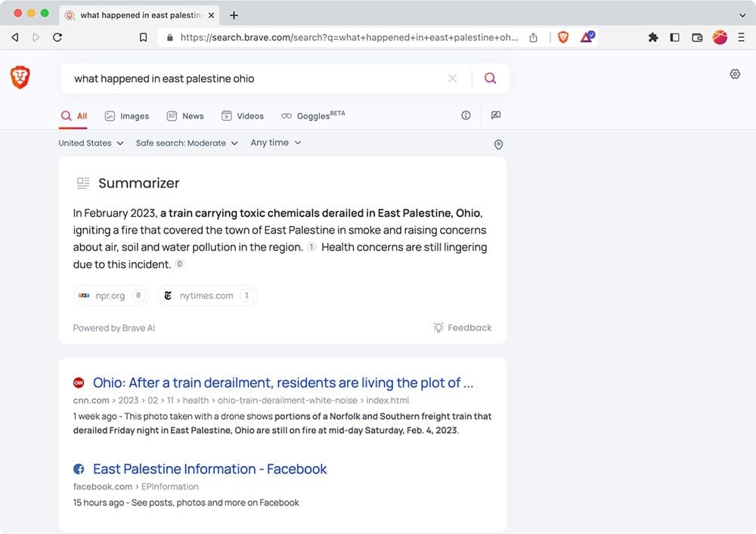Open the Goggles BETA tab

click(313, 116)
